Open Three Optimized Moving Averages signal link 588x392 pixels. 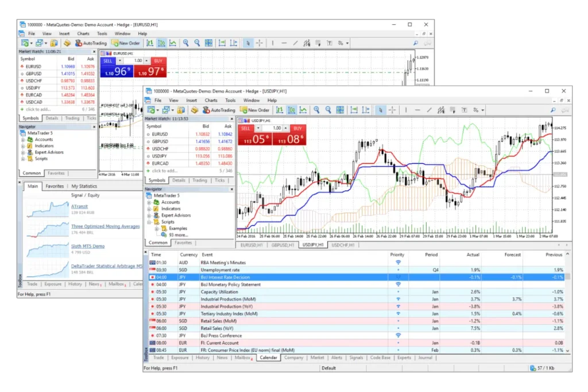(105, 226)
